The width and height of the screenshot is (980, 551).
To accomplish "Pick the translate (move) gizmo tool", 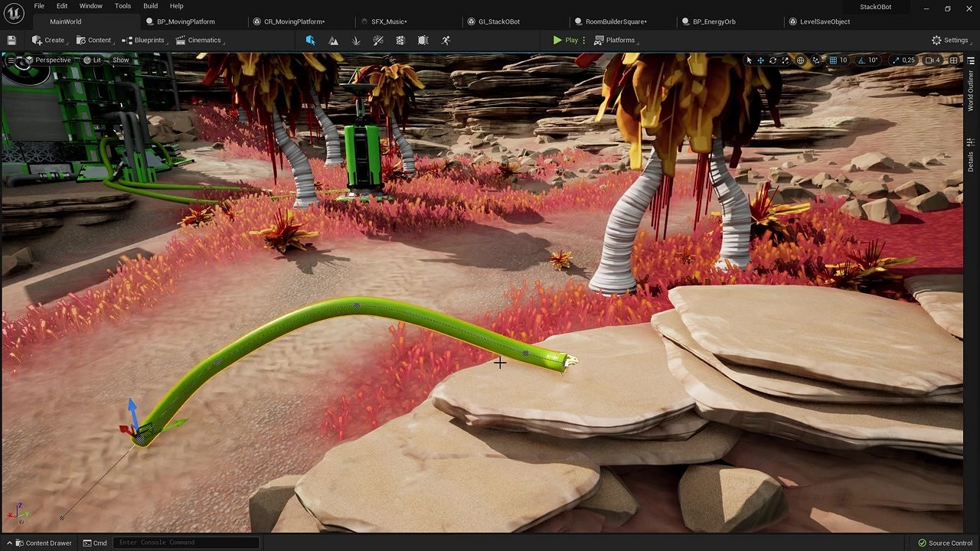I will pyautogui.click(x=760, y=60).
